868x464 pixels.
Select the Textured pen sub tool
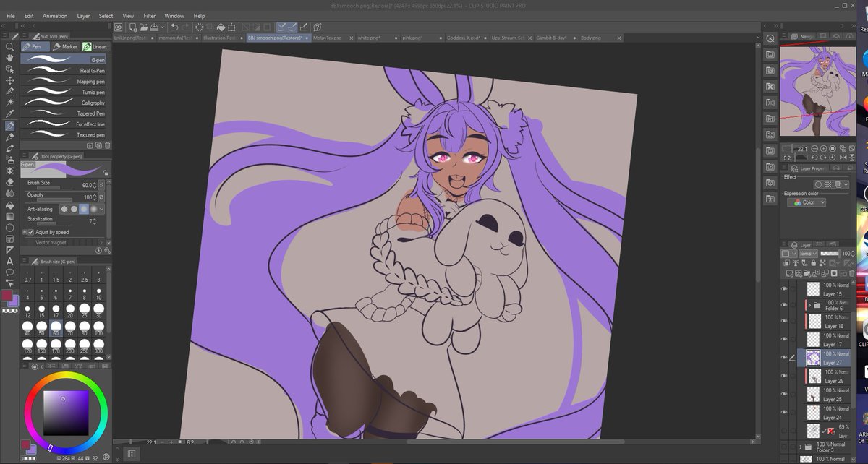point(64,134)
